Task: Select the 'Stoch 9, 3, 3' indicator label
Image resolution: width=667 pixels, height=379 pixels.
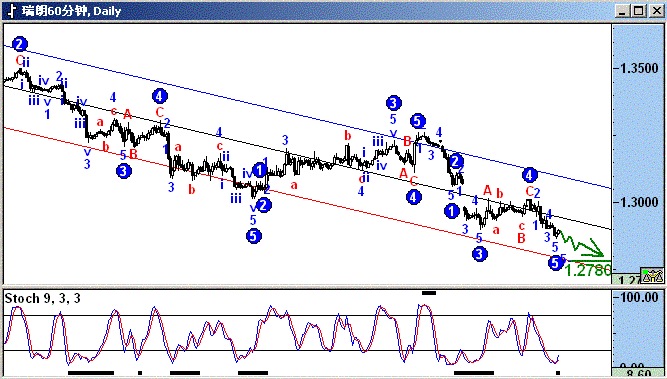Action: [43, 298]
